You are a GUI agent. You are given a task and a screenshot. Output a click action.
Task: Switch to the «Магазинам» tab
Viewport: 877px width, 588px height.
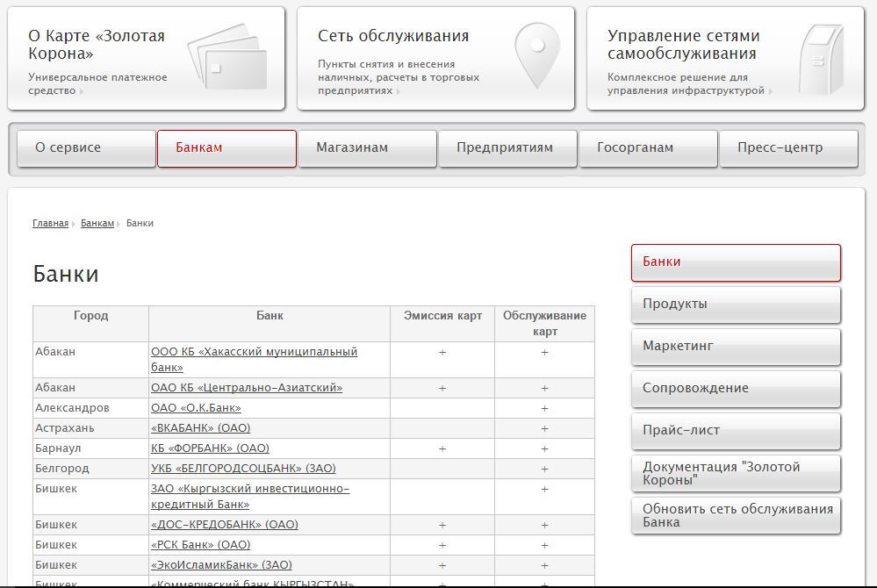tap(367, 148)
